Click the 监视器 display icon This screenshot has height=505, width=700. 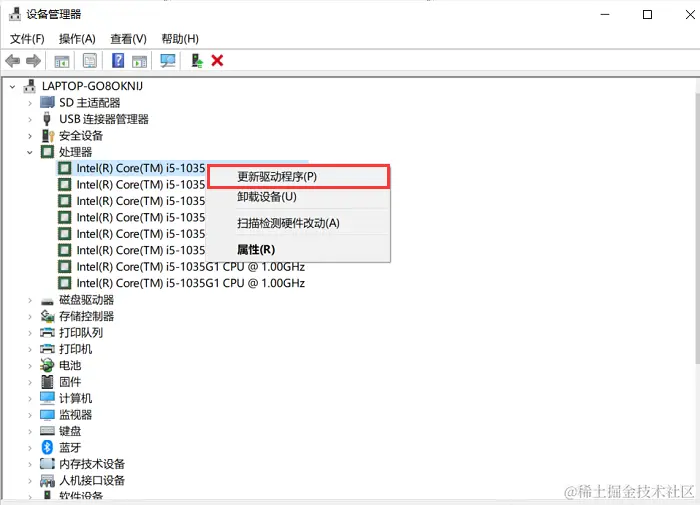click(47, 415)
